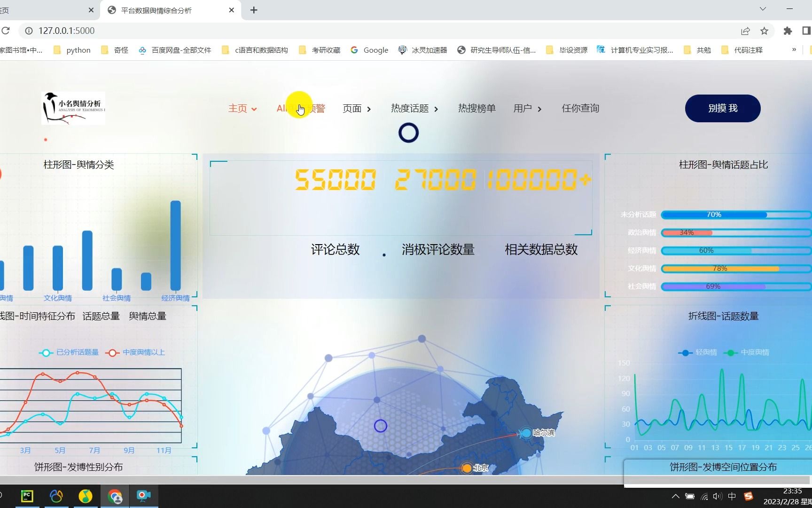Click the 27000 消极评论数量 counter

[x=436, y=180]
